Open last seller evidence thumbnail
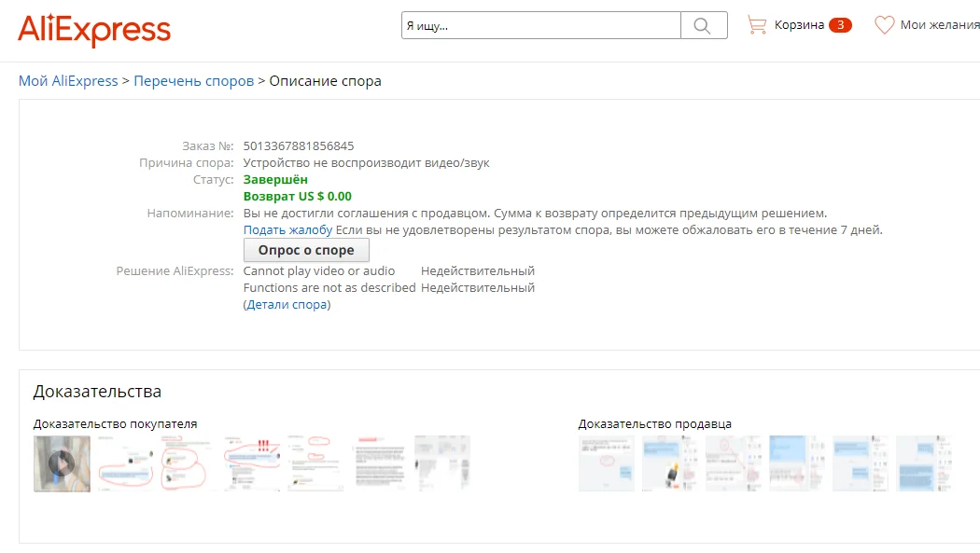This screenshot has height=553, width=980. 924,463
